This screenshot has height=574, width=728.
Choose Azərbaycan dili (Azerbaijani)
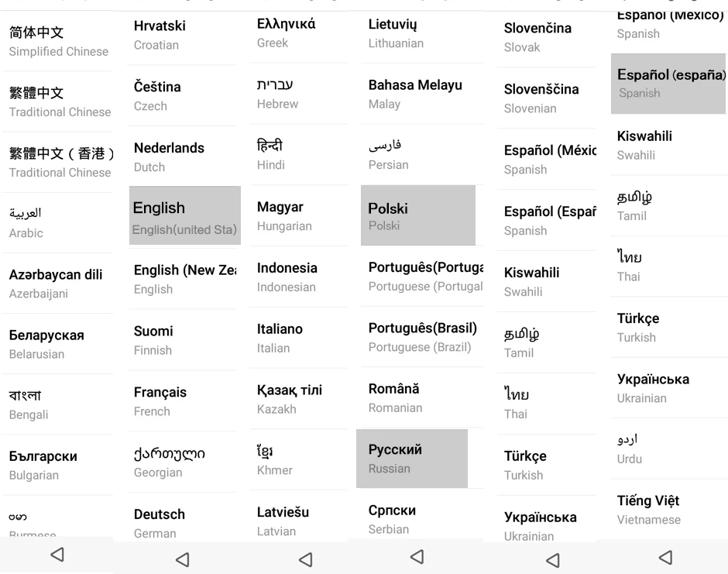(58, 284)
